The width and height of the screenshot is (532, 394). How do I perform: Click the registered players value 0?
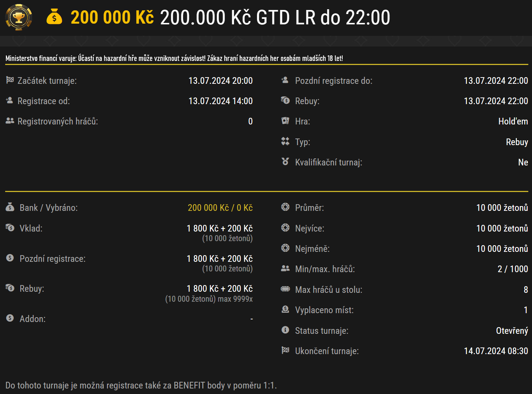click(250, 121)
